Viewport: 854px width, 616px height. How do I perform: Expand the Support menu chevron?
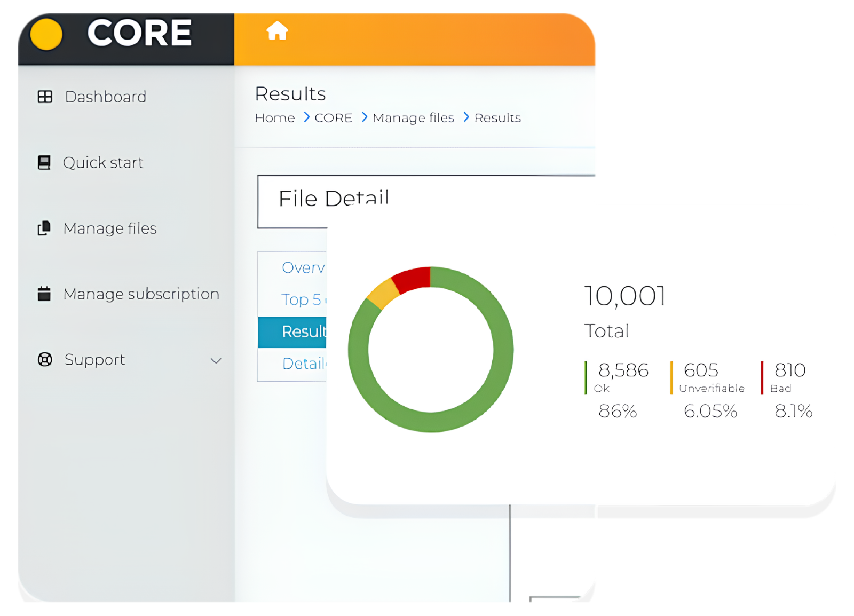[216, 361]
